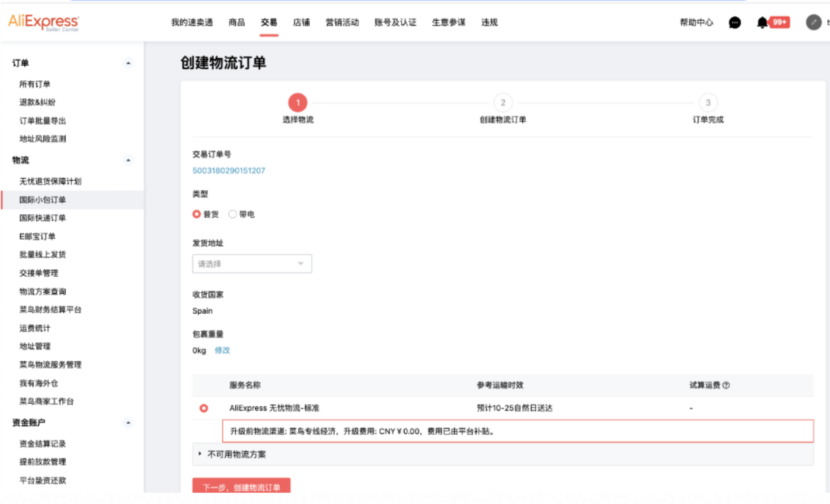Click 修改 to edit package weight
The height and width of the screenshot is (504, 830).
223,351
